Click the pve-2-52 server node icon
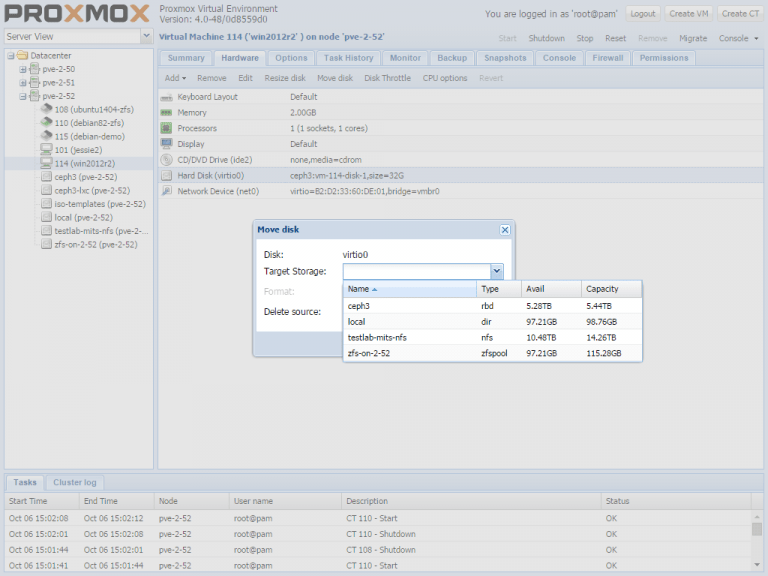 pos(34,96)
